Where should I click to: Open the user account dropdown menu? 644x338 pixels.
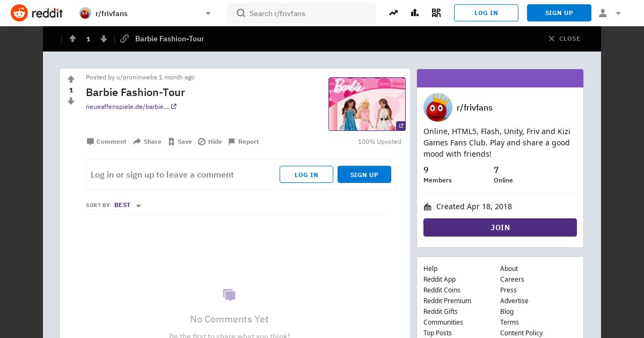610,13
